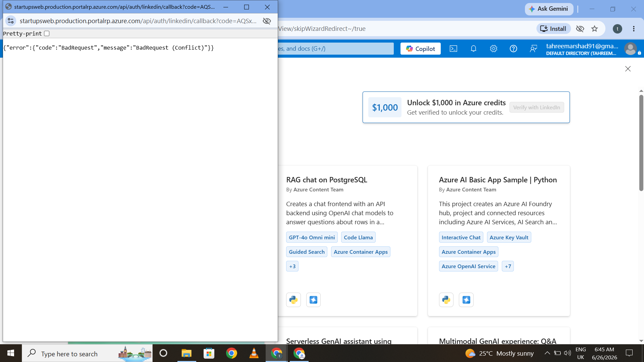Open the Chrome profile avatar

pos(618,29)
